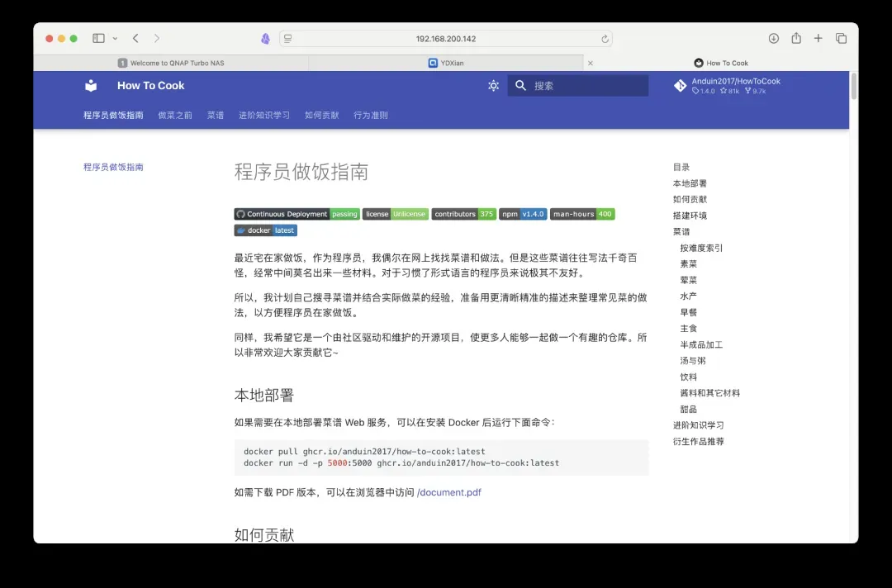
Task: Reload the page with the refresh icon
Action: 605,39
